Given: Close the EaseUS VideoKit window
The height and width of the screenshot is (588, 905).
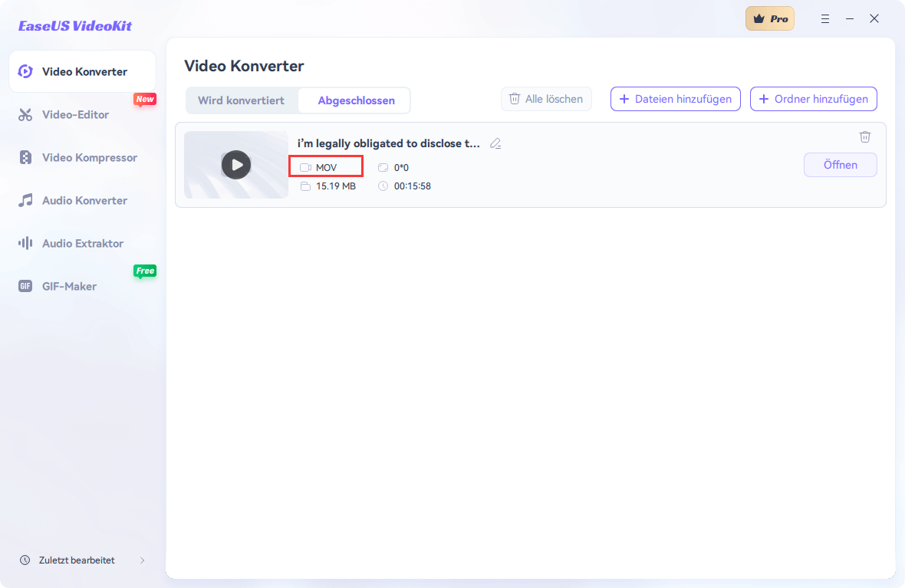Looking at the screenshot, I should 874,18.
